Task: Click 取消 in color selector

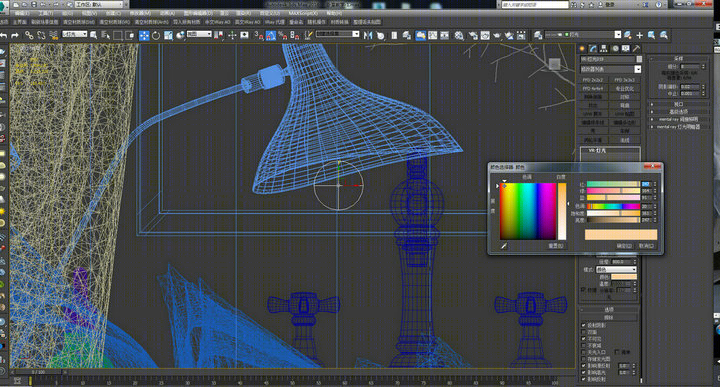Action: point(646,246)
